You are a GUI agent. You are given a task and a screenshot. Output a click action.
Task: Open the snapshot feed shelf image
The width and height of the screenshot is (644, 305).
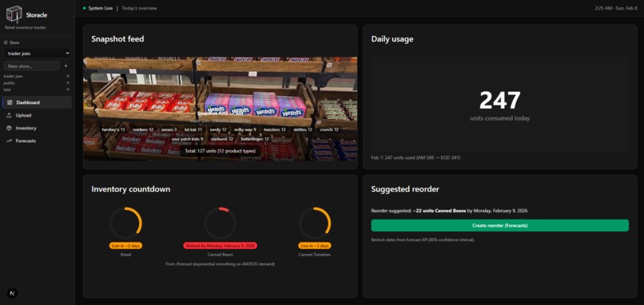click(221, 109)
